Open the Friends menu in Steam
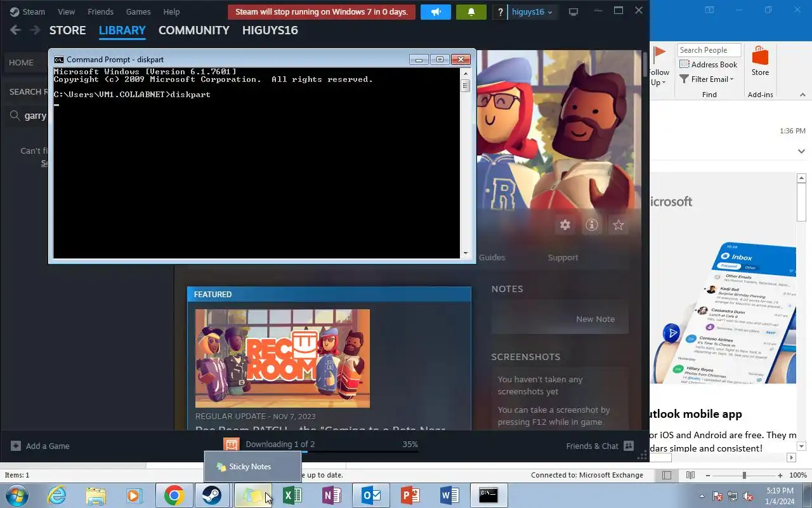 pos(100,11)
